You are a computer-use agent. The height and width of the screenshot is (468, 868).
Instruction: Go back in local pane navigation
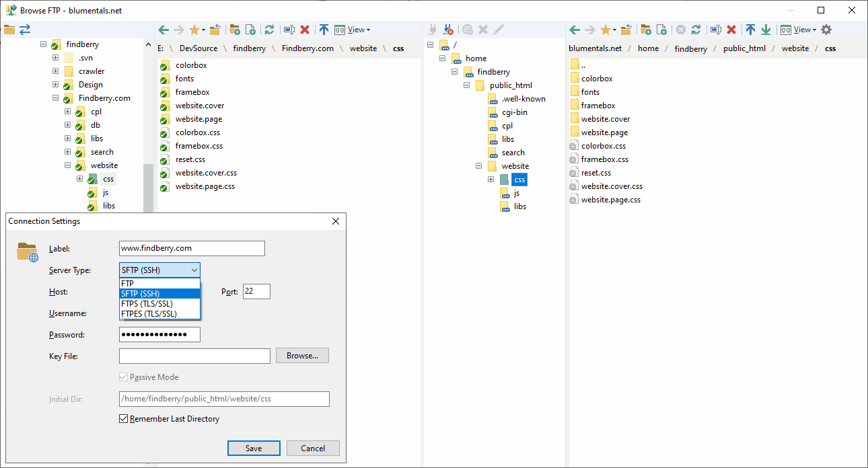click(163, 30)
